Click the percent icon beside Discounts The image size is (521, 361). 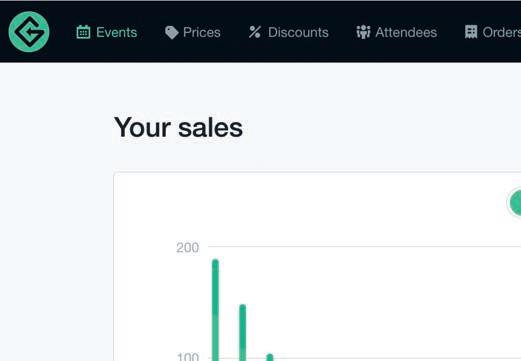click(x=255, y=32)
